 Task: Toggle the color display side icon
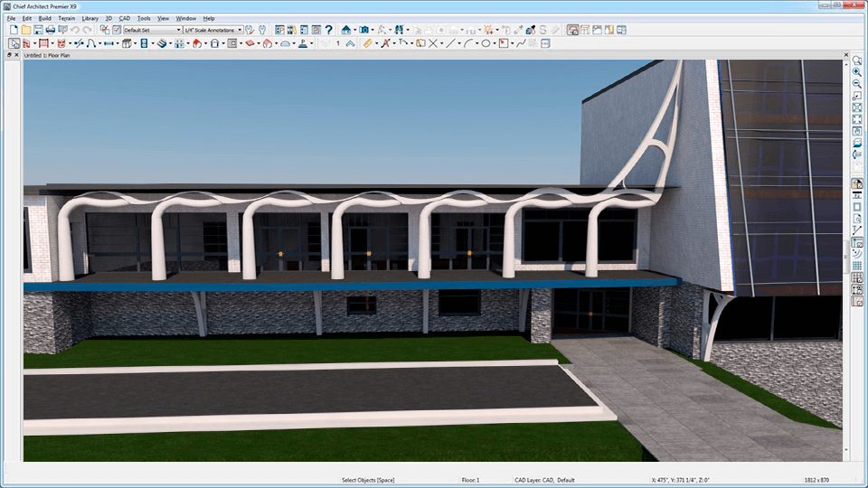[857, 183]
